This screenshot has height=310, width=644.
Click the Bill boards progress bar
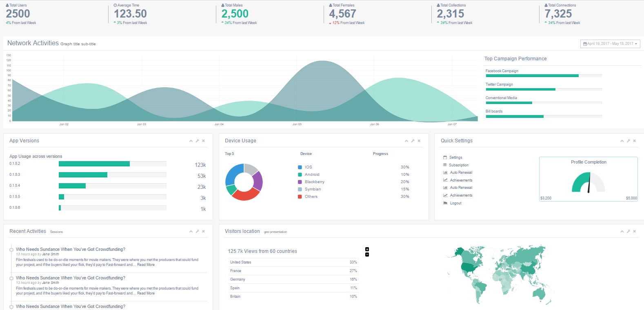tap(544, 116)
